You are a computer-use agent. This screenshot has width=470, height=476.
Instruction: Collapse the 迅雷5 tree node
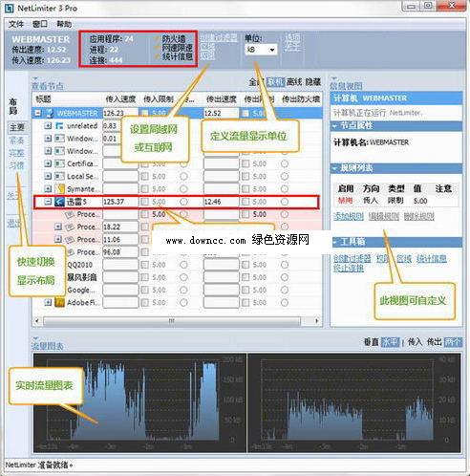click(x=48, y=202)
